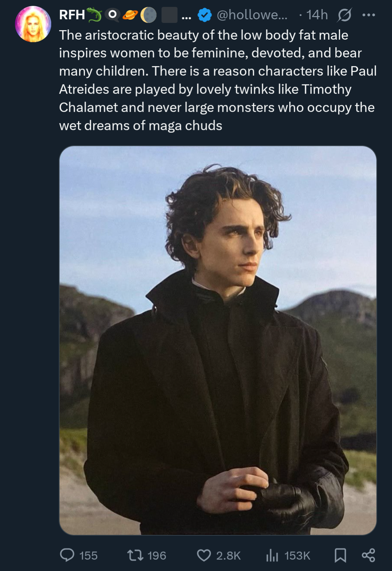Open the reply comment icon
Viewport: 392px width, 571px height.
point(67,555)
